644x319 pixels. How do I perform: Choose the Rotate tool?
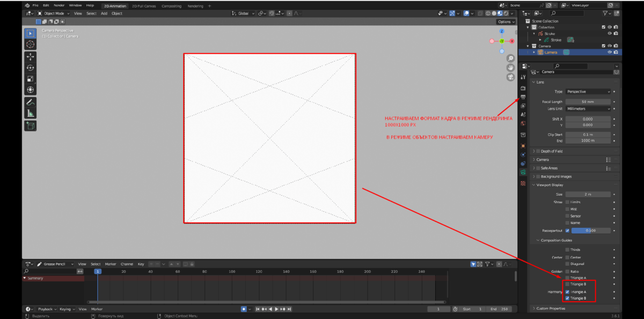tap(30, 68)
